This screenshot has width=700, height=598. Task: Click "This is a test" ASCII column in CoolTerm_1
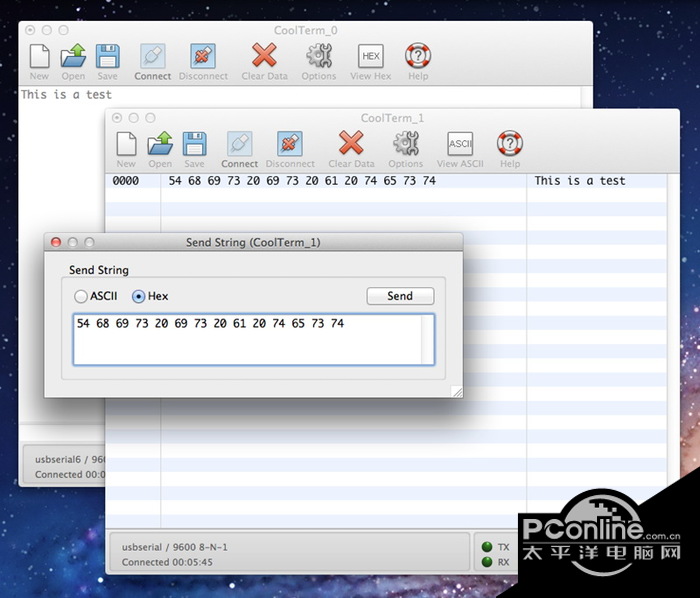(x=580, y=181)
